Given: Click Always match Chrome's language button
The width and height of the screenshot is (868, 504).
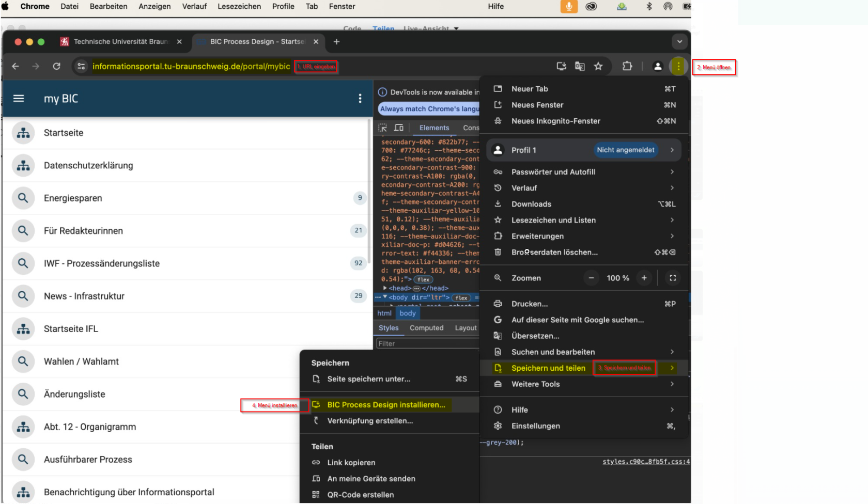Looking at the screenshot, I should pos(429,108).
